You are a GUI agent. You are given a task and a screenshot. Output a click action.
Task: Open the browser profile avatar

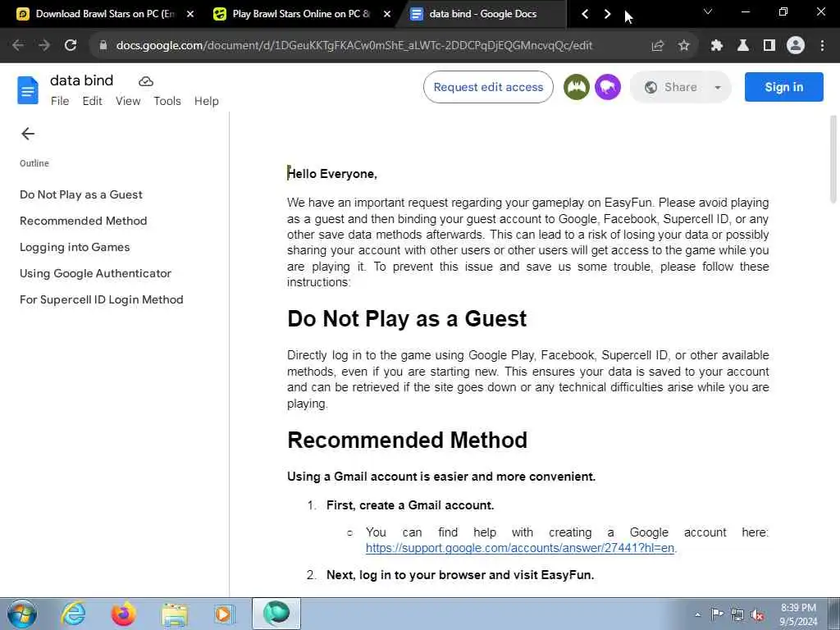tap(796, 46)
